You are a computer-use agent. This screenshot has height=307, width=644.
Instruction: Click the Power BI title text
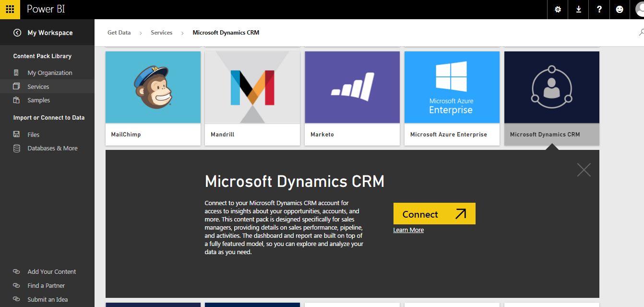46,9
